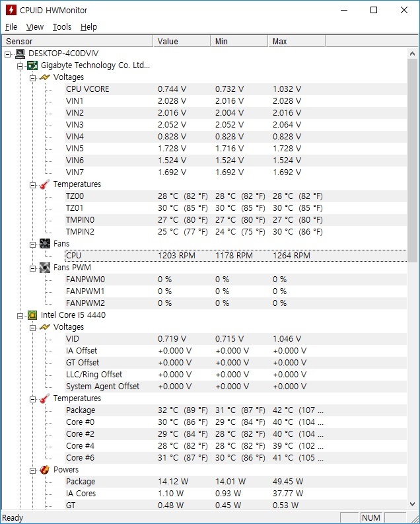This screenshot has width=420, height=524.
Task: Click the Sensor column header
Action: tap(77, 42)
